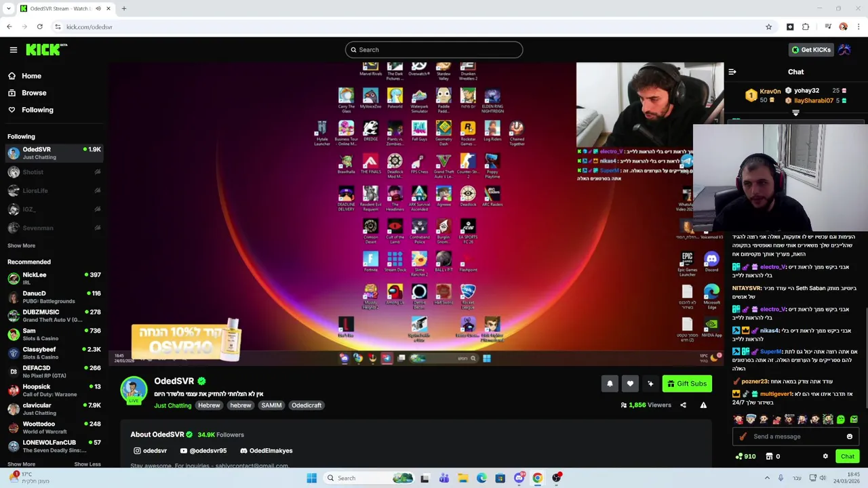Viewport: 868px width, 488px height.
Task: Click the Gift Subs button
Action: click(687, 384)
